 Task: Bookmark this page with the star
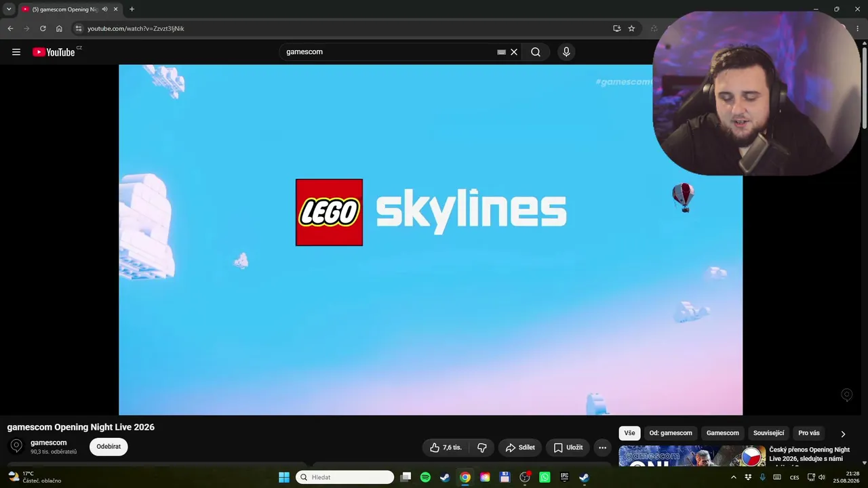click(631, 28)
